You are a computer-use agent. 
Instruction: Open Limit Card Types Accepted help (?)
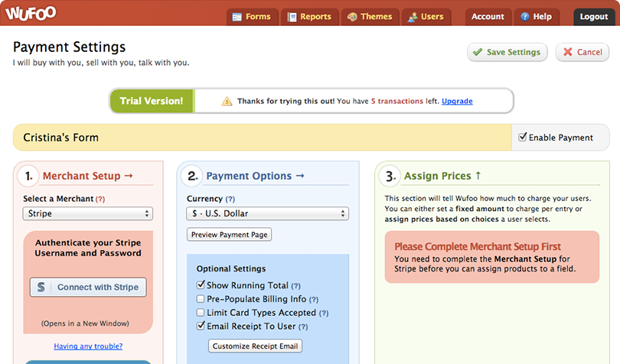click(x=324, y=313)
